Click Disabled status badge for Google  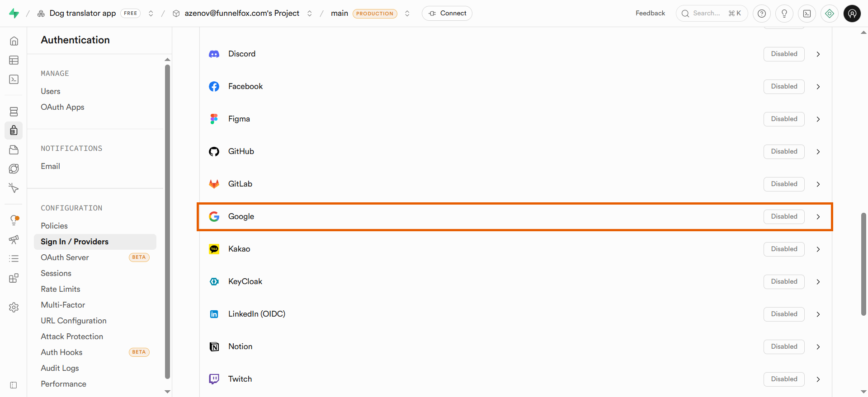tap(784, 217)
